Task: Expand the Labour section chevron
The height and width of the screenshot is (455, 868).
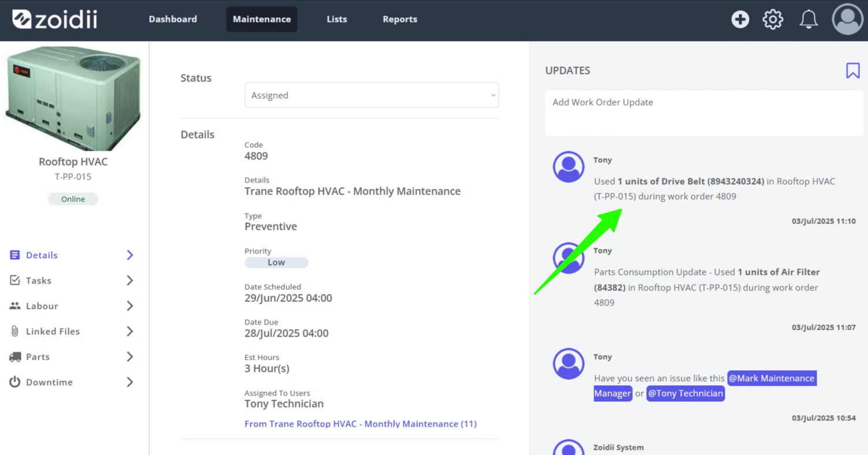Action: (x=130, y=306)
